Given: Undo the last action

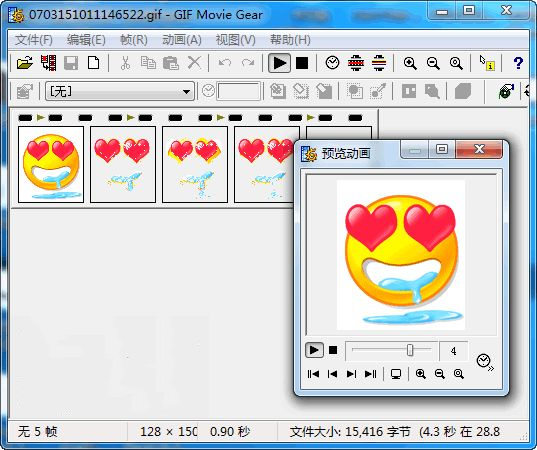Looking at the screenshot, I should click(225, 63).
